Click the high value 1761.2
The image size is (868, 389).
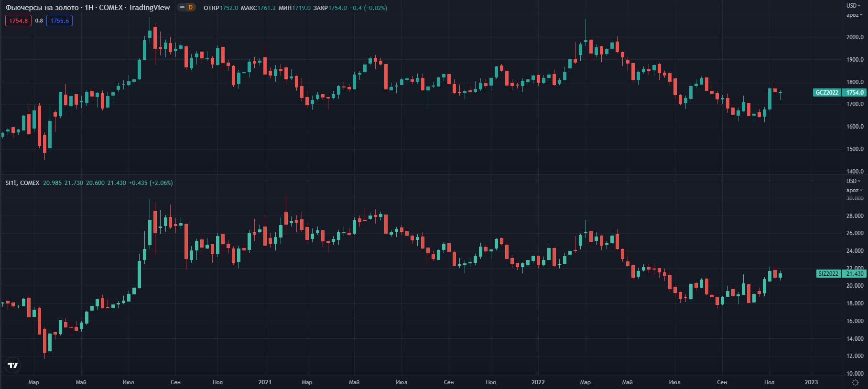point(267,8)
